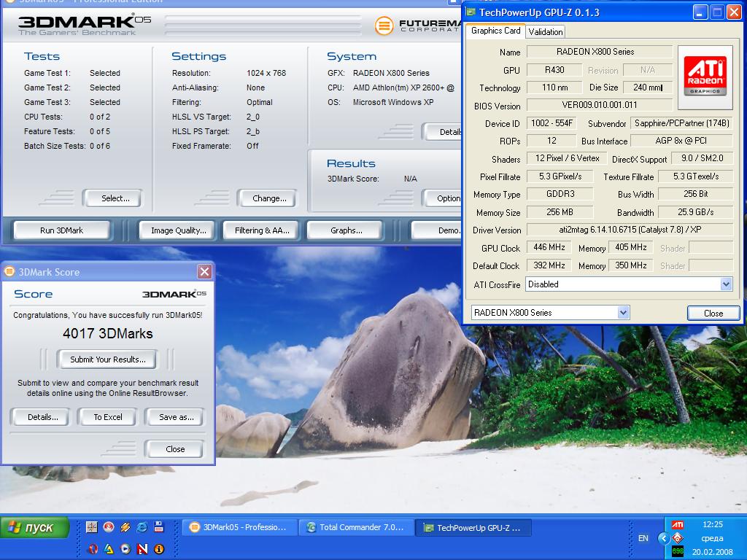Open the orange striped Quick Launch icon
747x560 pixels.
tap(125, 527)
